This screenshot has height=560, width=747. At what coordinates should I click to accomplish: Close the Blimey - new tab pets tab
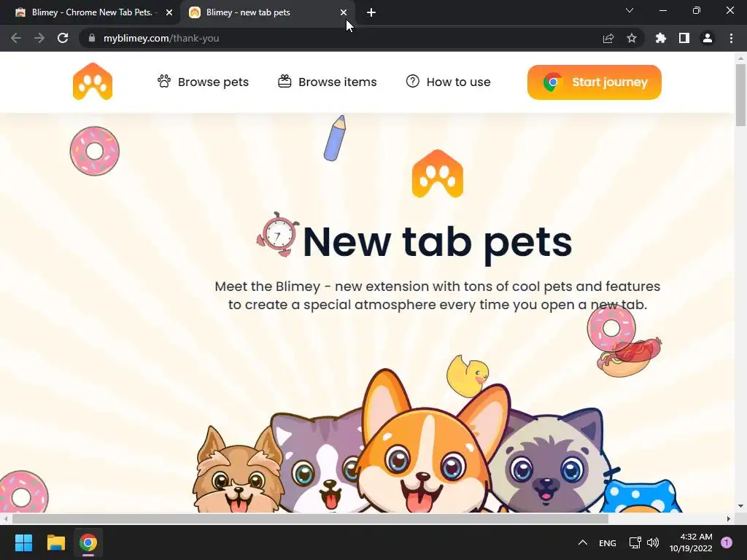(344, 12)
